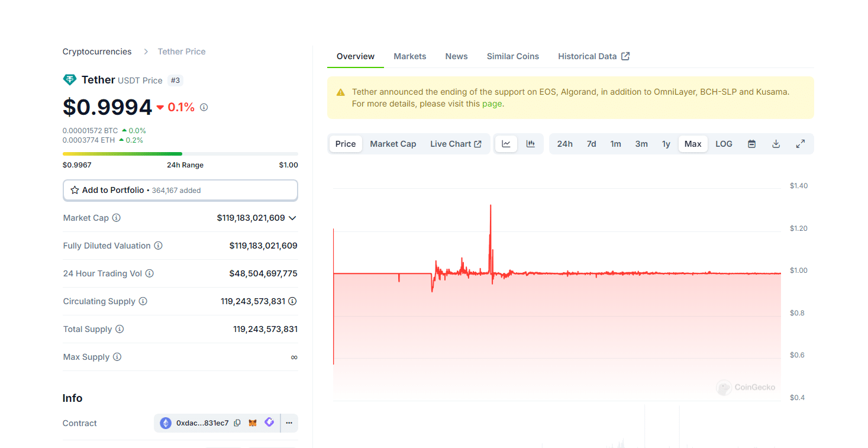Expand Market Cap value dropdown chevron
868x448 pixels.
292,218
